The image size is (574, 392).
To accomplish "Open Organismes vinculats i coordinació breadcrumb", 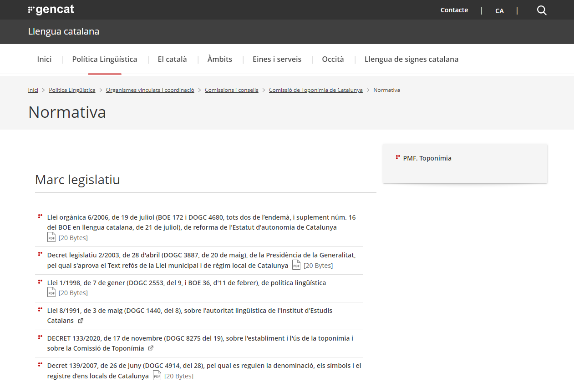I will pyautogui.click(x=150, y=90).
